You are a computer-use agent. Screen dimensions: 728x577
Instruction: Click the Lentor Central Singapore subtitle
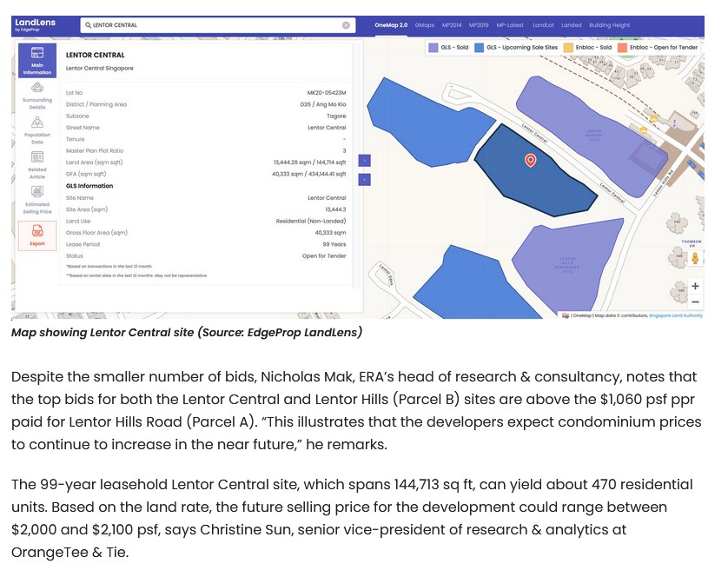point(99,69)
